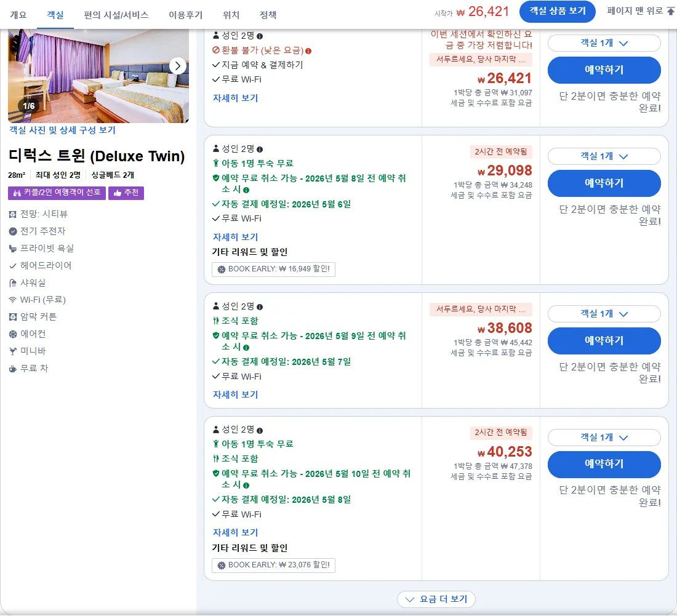677x616 pixels.
Task: Click 자세히 보기 under the ₩29,098 rate
Action: [235, 237]
